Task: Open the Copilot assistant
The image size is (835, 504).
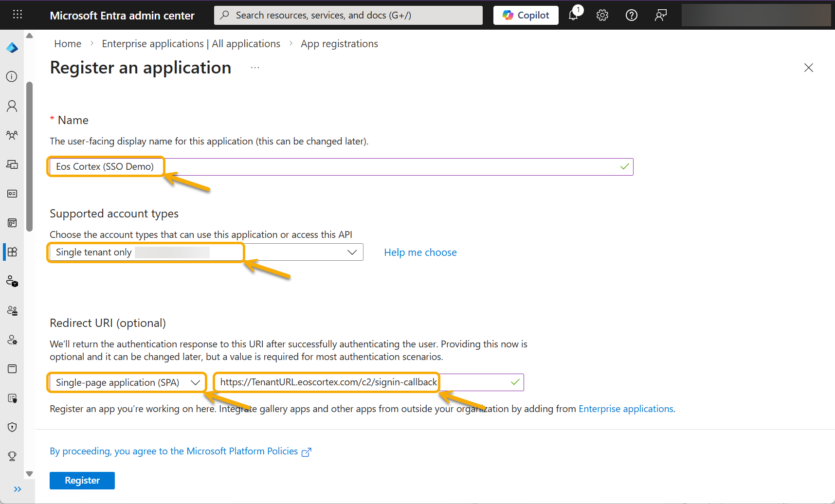Action: [x=526, y=15]
